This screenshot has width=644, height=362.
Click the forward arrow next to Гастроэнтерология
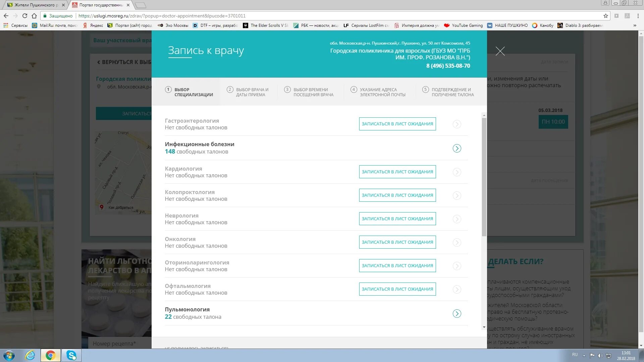(x=457, y=124)
